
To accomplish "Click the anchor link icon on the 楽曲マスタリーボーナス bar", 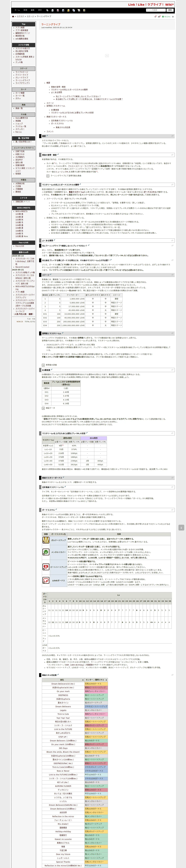I will [x=173, y=478].
